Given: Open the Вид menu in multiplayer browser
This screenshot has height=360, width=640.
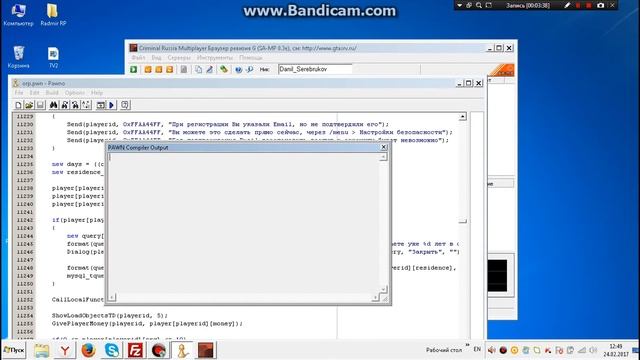Looking at the screenshot, I should tap(156, 58).
